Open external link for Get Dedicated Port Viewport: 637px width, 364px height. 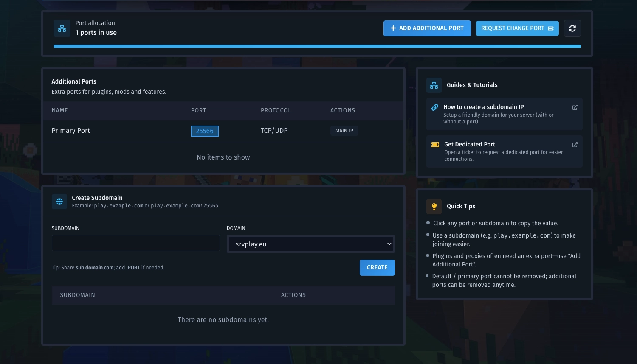click(575, 145)
